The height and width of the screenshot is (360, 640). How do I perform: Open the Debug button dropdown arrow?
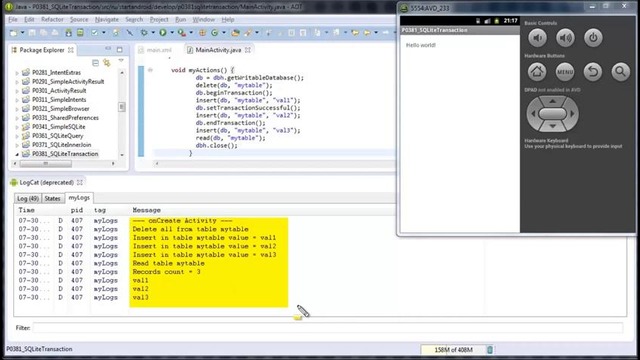click(x=153, y=33)
